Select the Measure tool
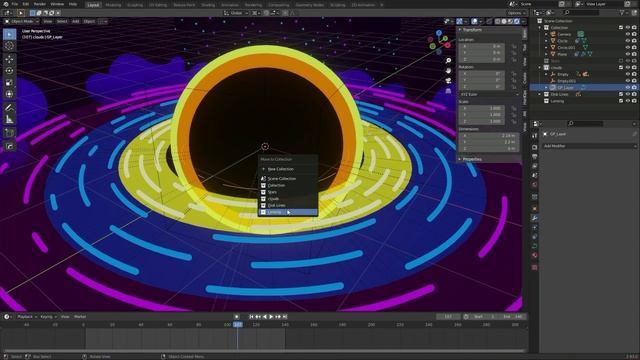This screenshot has width=640, height=360. [9, 120]
